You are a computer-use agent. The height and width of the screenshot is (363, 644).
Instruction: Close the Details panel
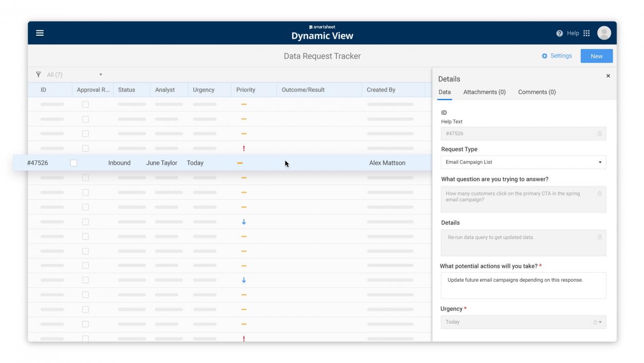(x=608, y=76)
